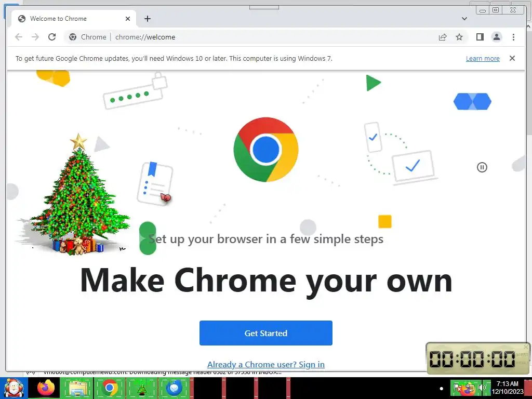Pause the welcome page animation
Screen dimensions: 532x399
point(482,167)
